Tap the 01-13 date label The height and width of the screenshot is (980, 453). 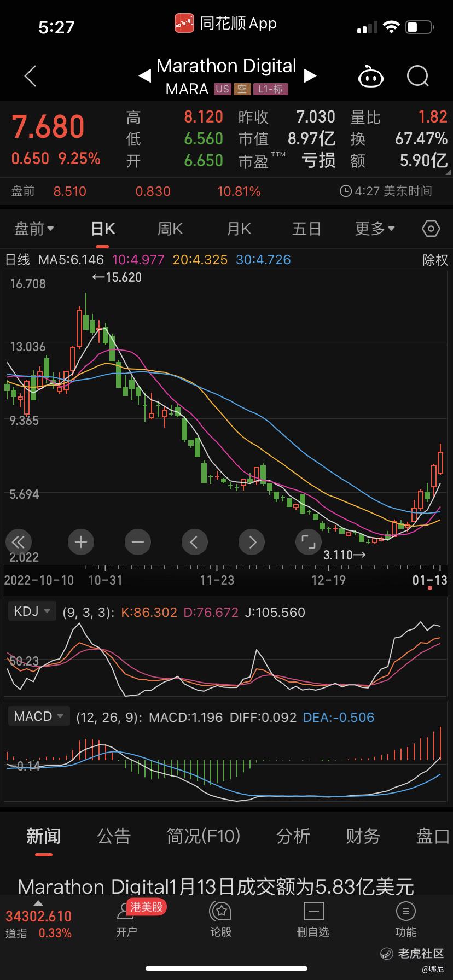429,580
